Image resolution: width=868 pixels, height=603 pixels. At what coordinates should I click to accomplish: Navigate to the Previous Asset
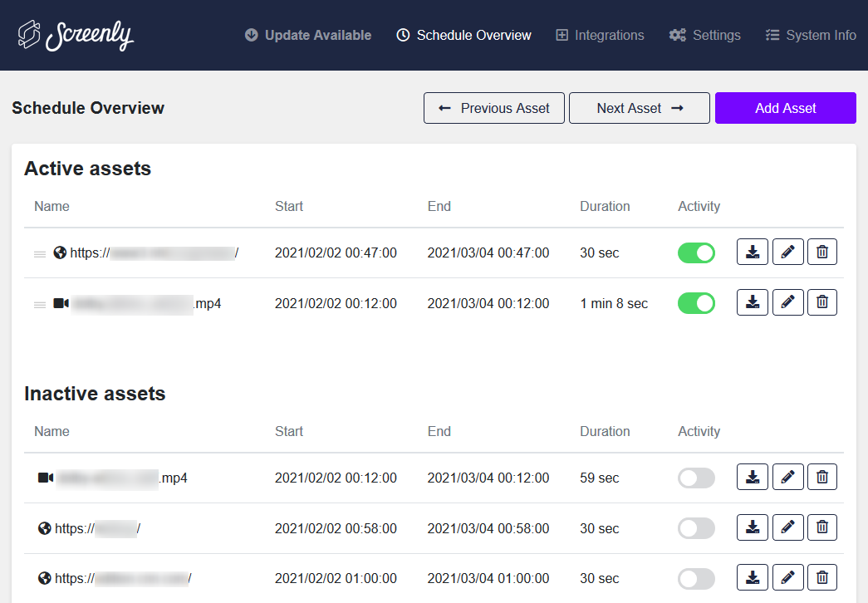pyautogui.click(x=493, y=108)
